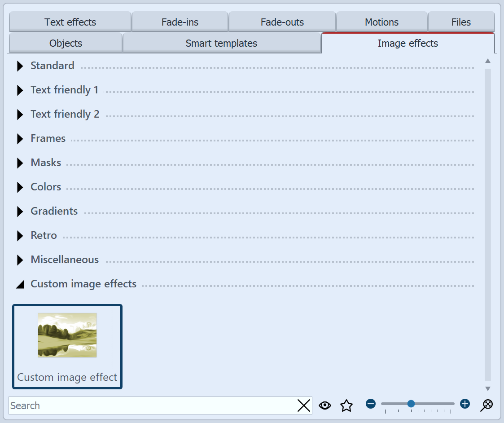
Task: Switch to the Fade-ins tab
Action: coord(180,22)
